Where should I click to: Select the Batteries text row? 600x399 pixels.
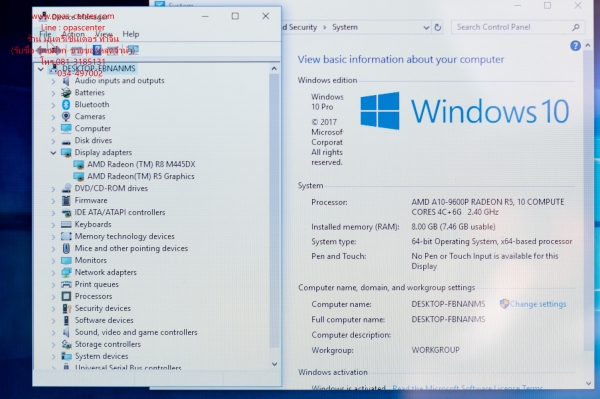[x=90, y=93]
